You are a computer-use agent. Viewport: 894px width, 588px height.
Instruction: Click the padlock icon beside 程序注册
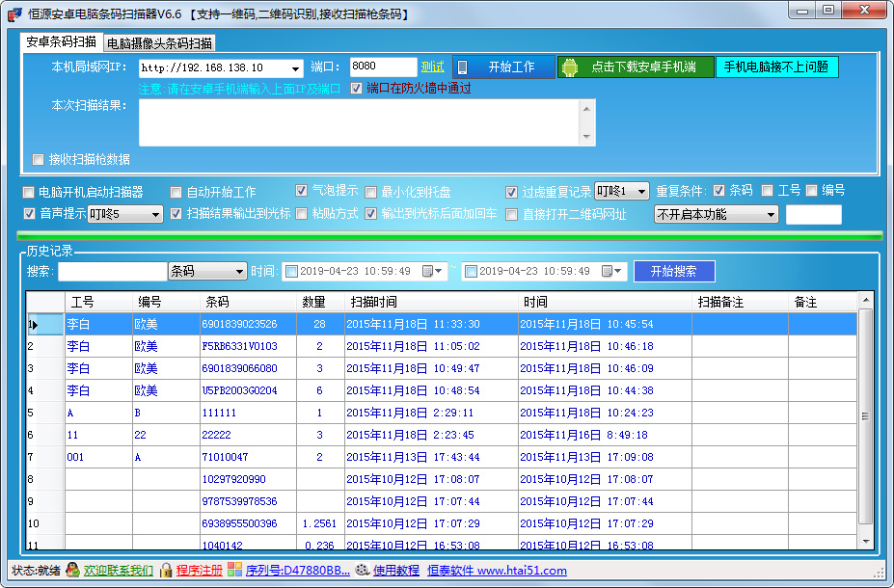point(166,569)
